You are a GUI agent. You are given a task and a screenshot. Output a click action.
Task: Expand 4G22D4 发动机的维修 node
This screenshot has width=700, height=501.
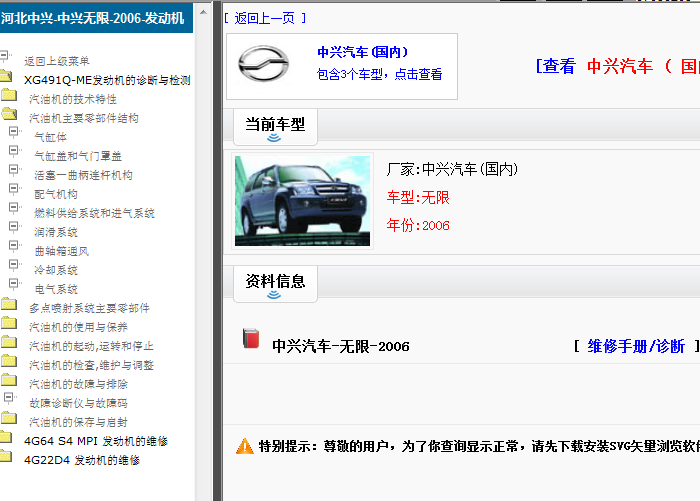pyautogui.click(x=82, y=460)
